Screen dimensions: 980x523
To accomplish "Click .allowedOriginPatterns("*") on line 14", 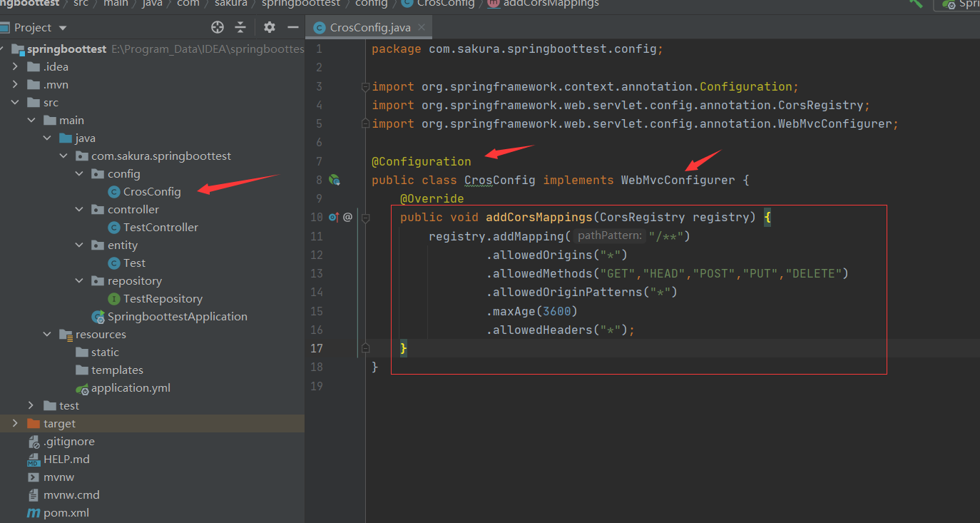I will click(x=582, y=292).
